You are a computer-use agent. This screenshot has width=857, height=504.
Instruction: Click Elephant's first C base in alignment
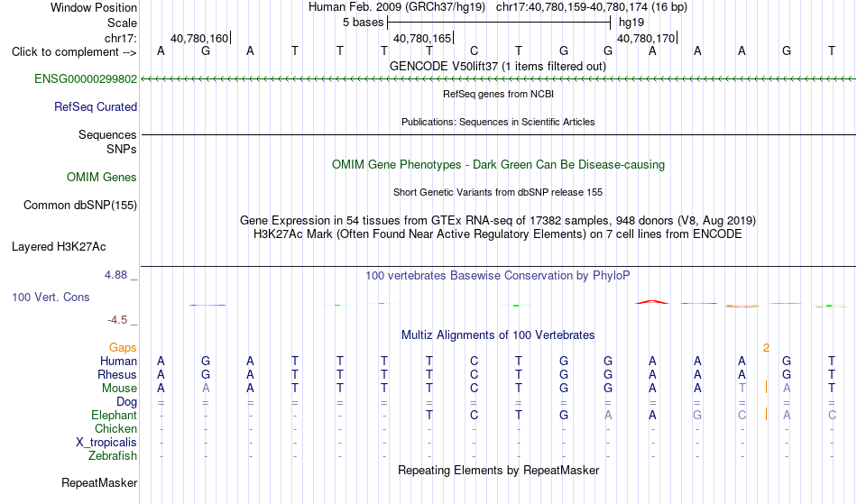pyautogui.click(x=474, y=416)
